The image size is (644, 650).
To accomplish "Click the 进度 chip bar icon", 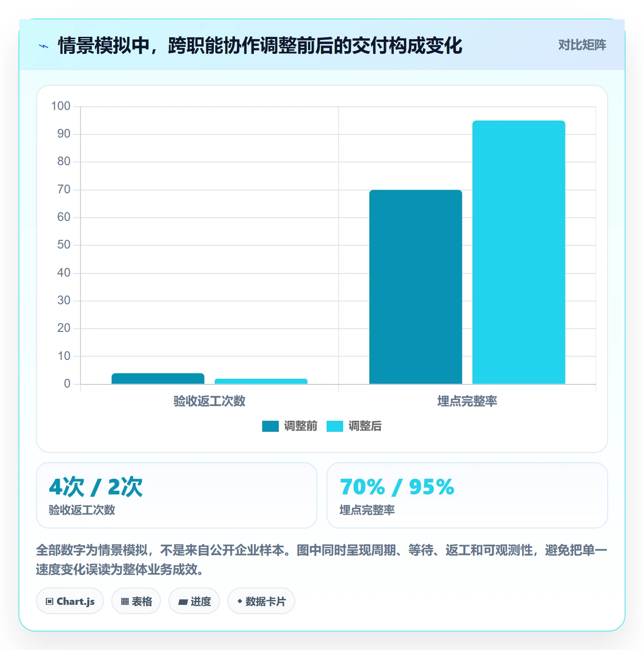I will (x=183, y=602).
